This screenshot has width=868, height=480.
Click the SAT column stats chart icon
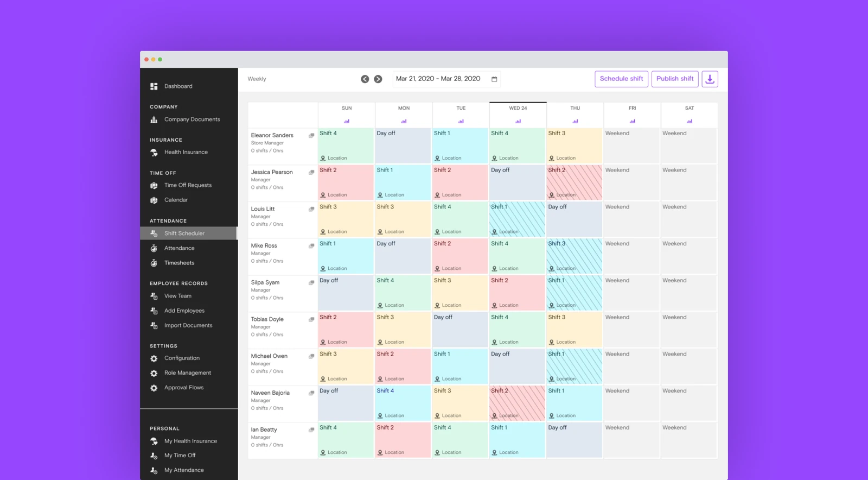690,121
